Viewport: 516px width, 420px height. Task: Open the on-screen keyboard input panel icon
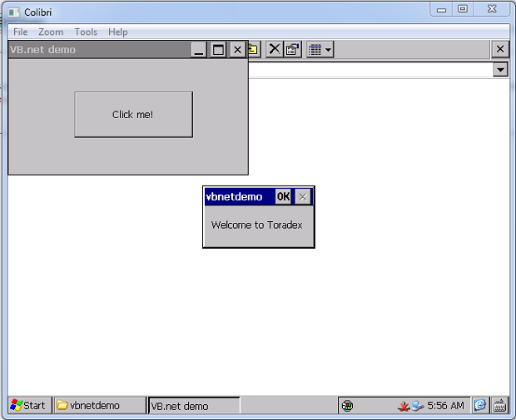pyautogui.click(x=499, y=406)
